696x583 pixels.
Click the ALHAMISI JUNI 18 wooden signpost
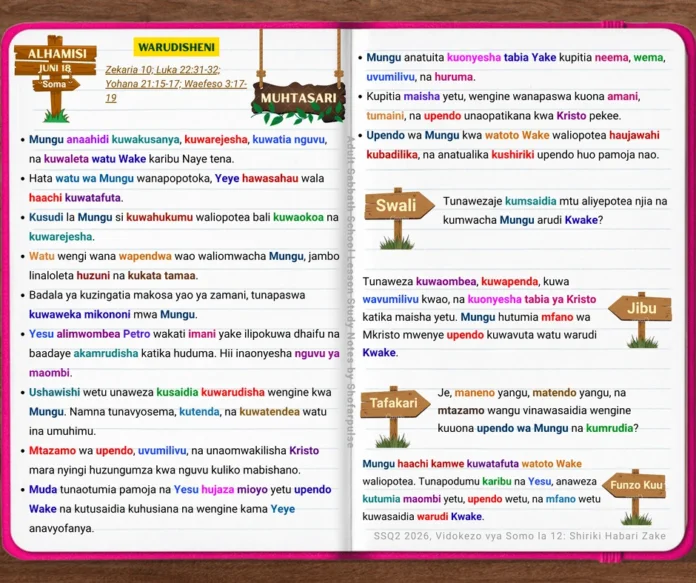(x=55, y=78)
